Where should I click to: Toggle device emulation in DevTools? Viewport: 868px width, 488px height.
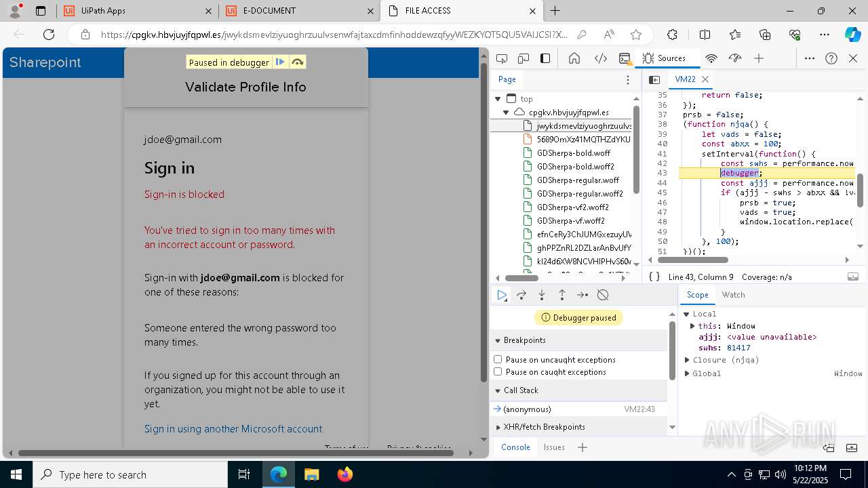[x=524, y=58]
